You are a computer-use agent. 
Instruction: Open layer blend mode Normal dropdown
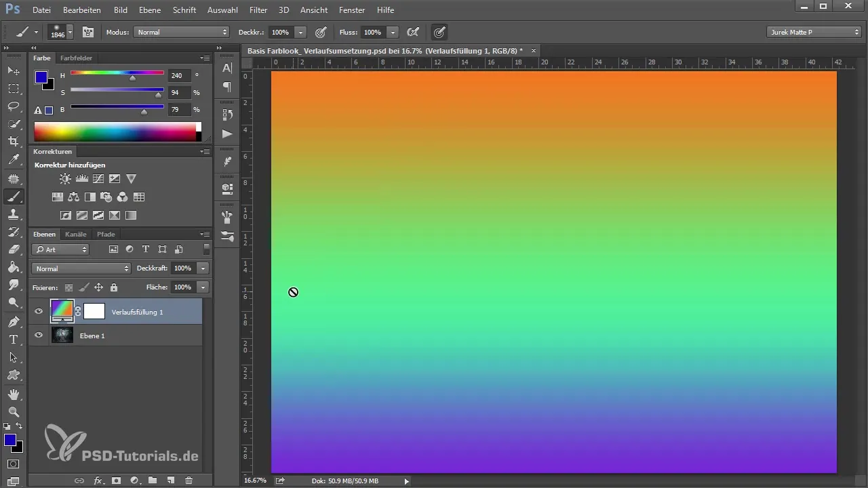tap(81, 268)
